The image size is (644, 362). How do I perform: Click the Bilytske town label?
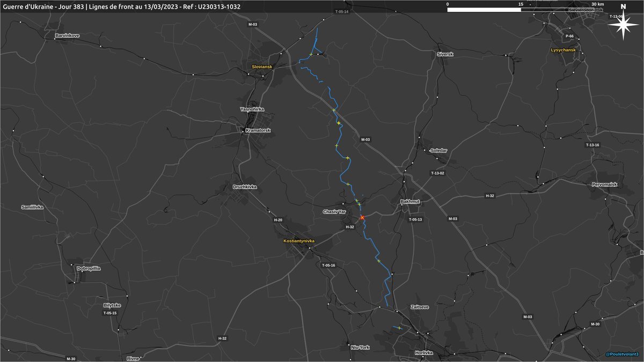[112, 305]
